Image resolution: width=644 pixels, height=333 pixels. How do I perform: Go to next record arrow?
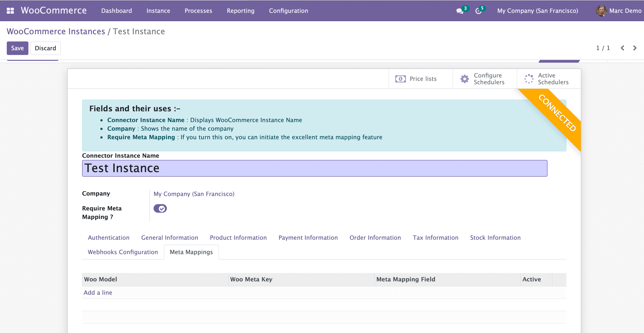point(635,48)
